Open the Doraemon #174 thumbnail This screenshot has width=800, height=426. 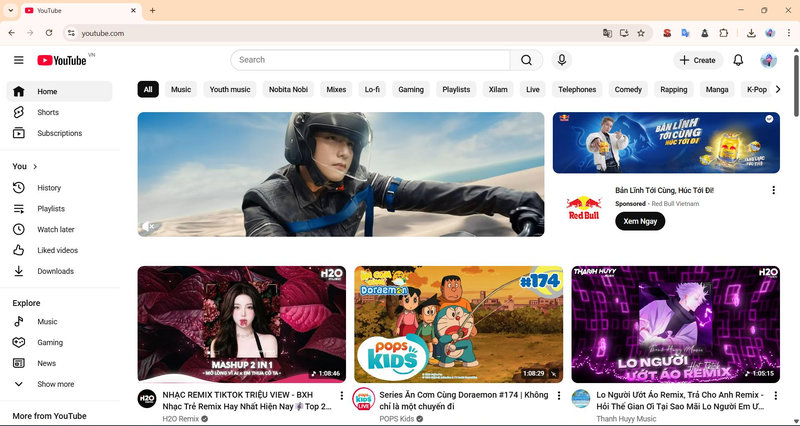point(459,324)
